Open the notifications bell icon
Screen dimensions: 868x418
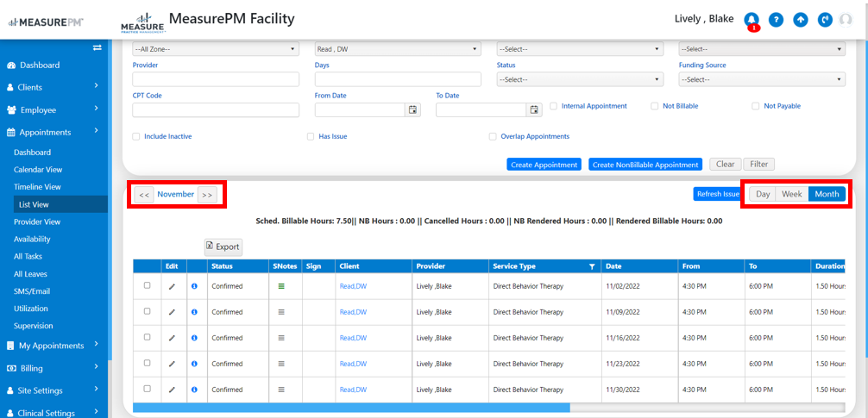click(x=752, y=20)
